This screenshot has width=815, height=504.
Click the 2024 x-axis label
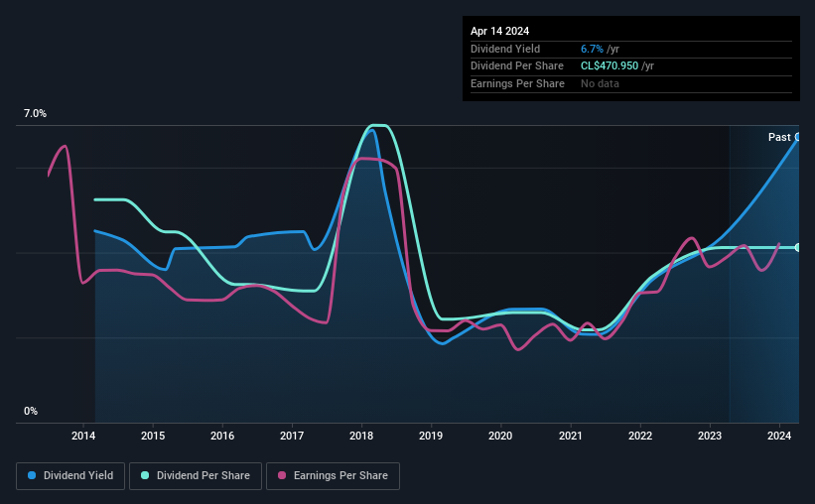(779, 436)
